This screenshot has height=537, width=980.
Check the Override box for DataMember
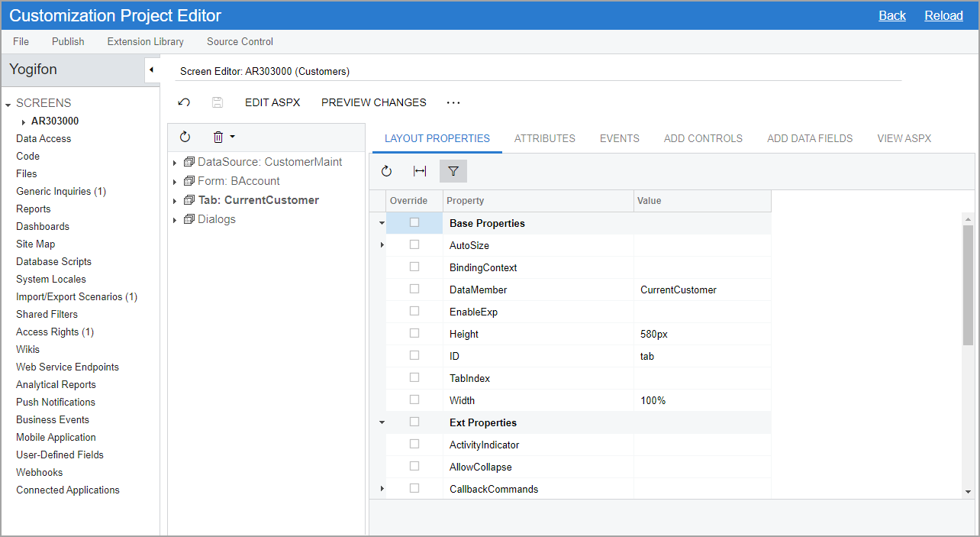click(x=414, y=289)
